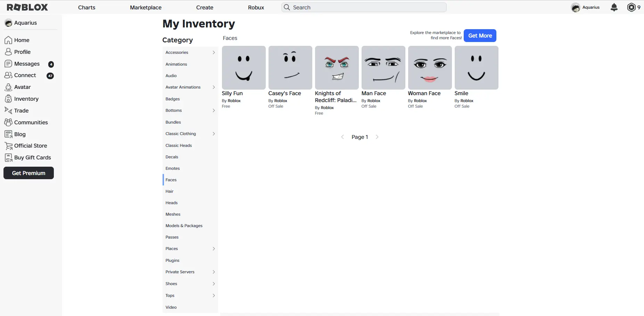Expand the Shoes category
644x316 pixels.
[x=214, y=284]
